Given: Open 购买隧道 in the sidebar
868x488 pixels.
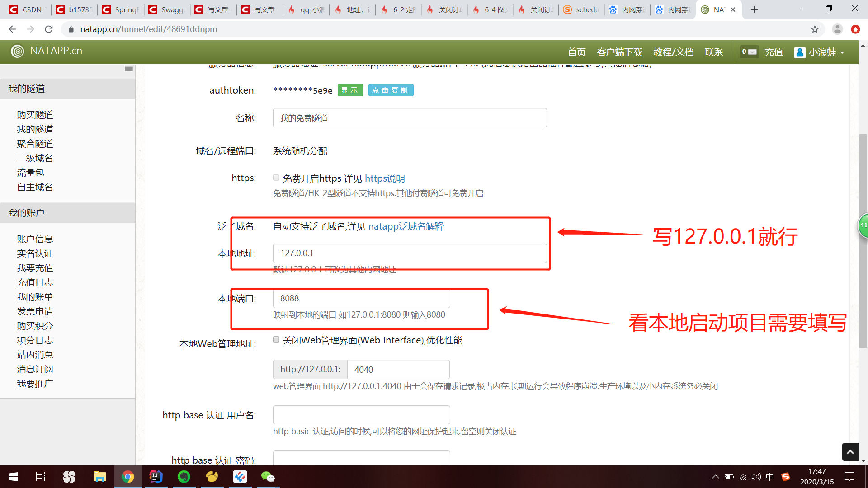Looking at the screenshot, I should pyautogui.click(x=35, y=115).
